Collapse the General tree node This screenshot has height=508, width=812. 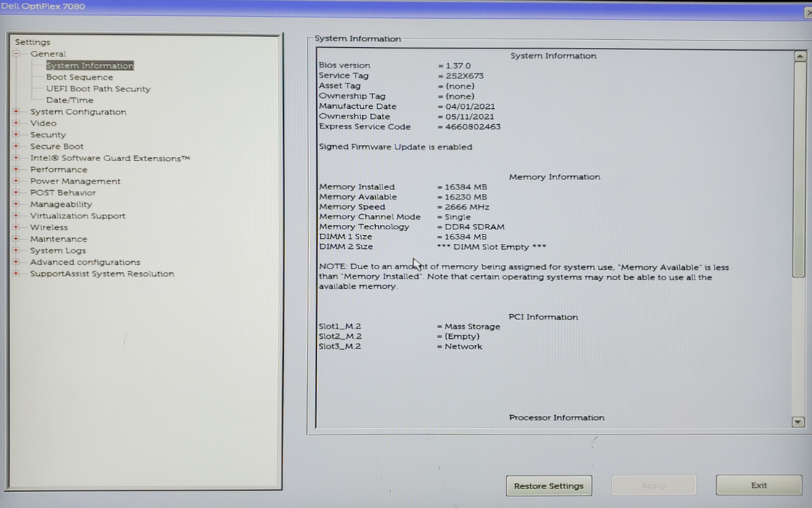16,53
